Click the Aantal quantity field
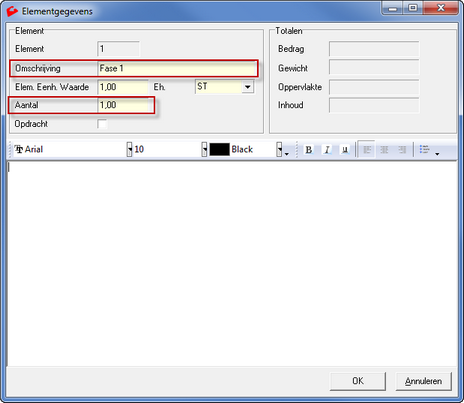 [x=123, y=105]
